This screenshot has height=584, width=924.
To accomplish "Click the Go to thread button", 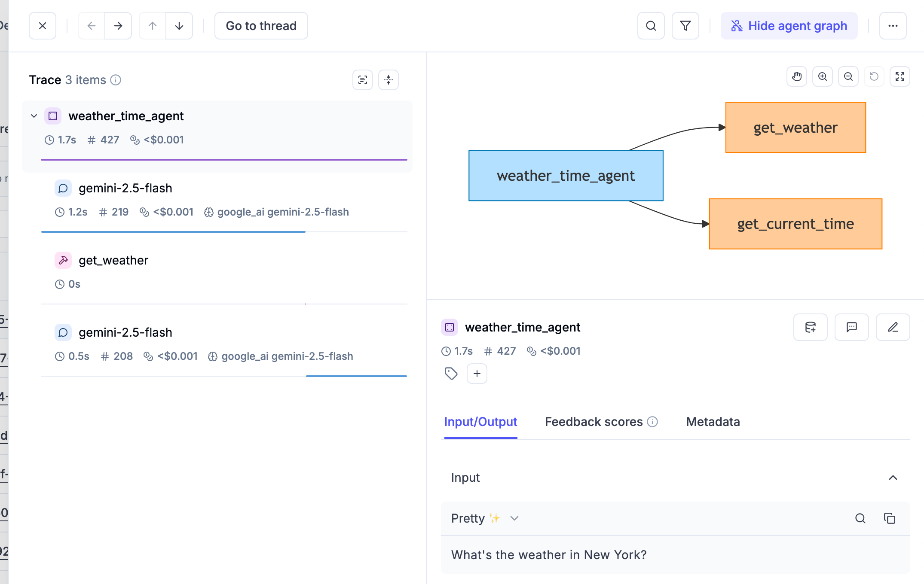I will click(x=261, y=26).
